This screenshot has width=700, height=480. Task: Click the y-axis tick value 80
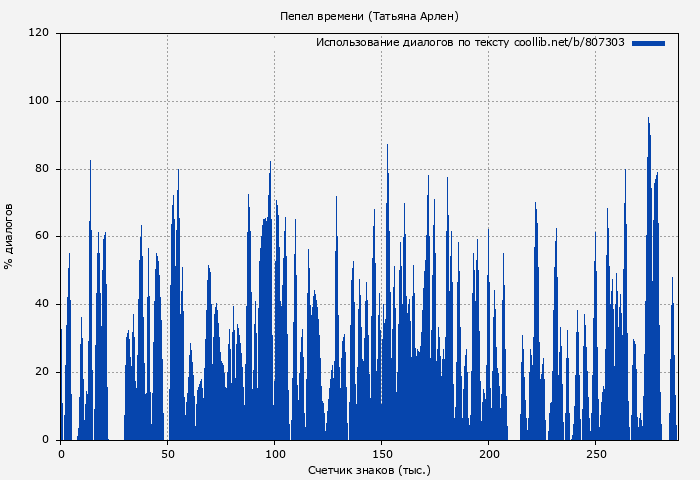[42, 169]
